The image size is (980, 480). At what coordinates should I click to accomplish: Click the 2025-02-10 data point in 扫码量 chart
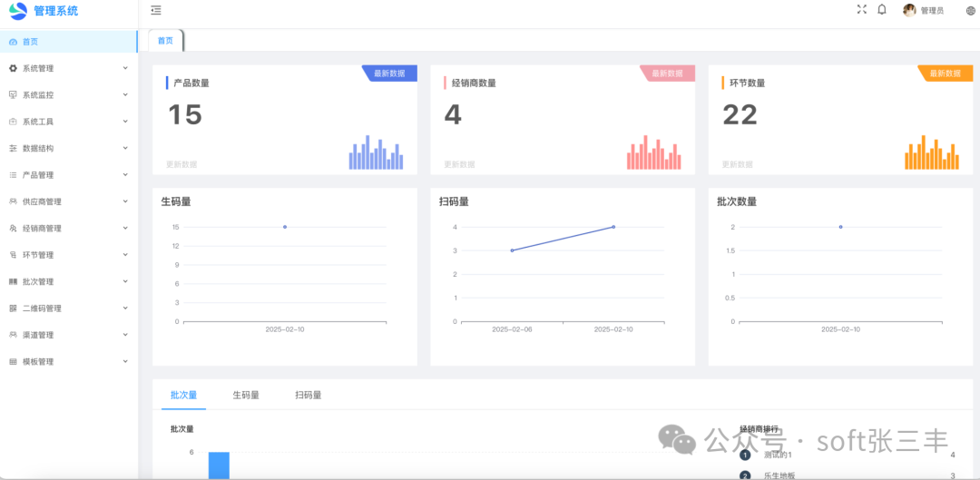point(613,227)
